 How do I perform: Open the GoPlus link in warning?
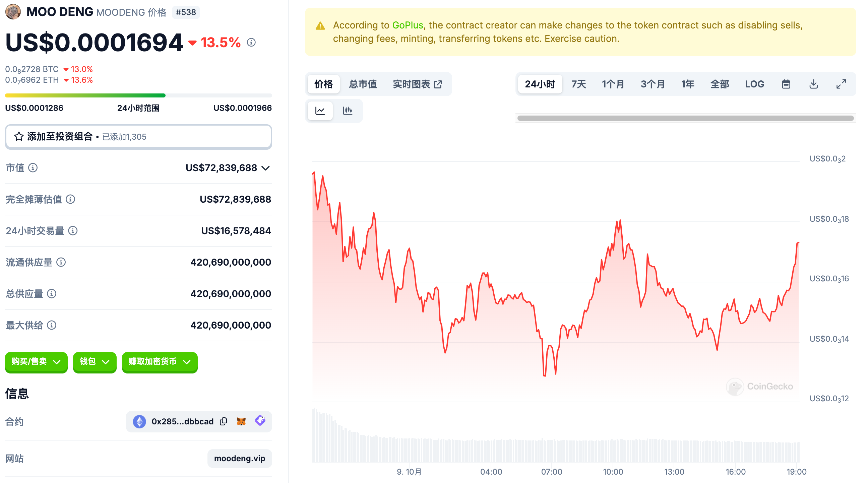pyautogui.click(x=408, y=25)
